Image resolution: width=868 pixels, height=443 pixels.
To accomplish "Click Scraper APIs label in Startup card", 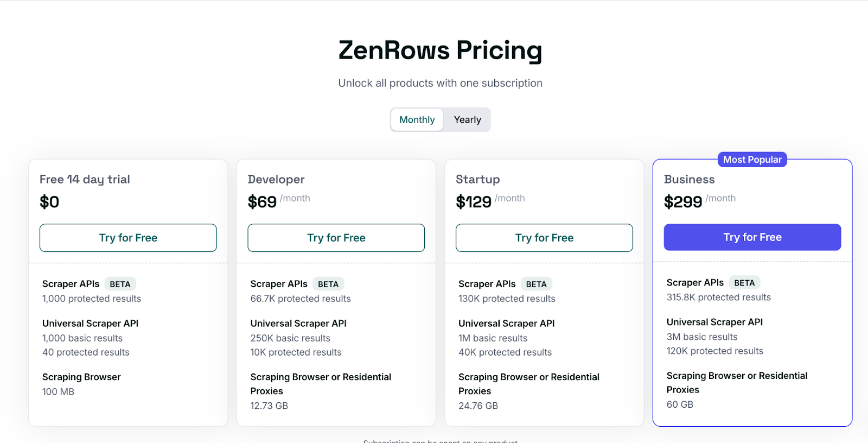I will (487, 284).
